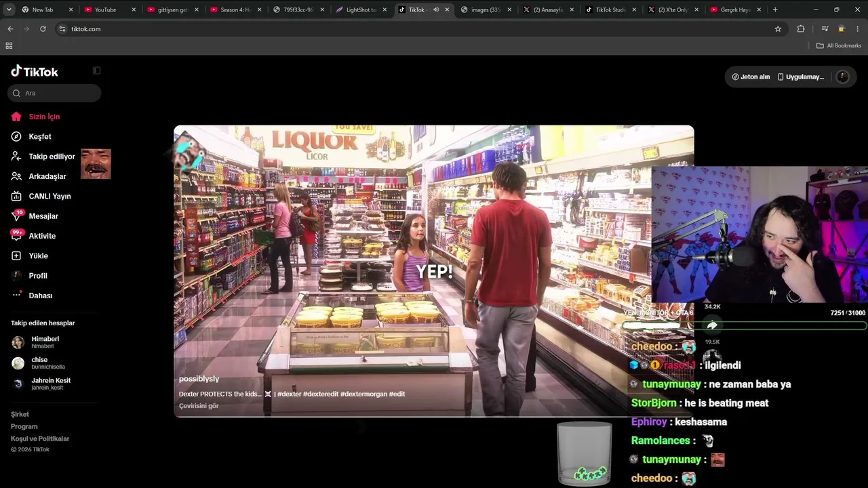The height and width of the screenshot is (488, 868).
Task: Open All Bookmarks folder
Action: [x=839, y=45]
